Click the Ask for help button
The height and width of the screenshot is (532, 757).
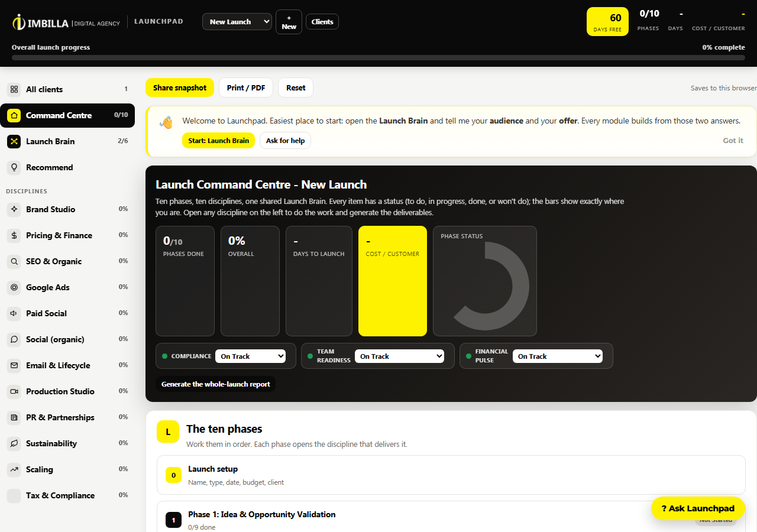click(285, 141)
